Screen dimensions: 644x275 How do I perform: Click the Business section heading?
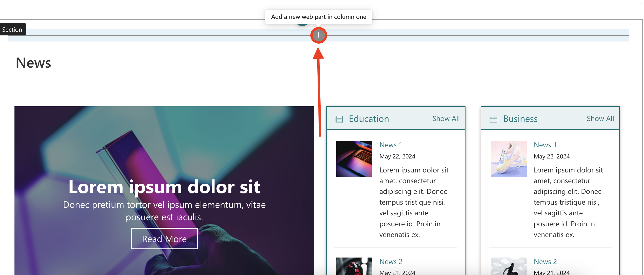(x=520, y=119)
